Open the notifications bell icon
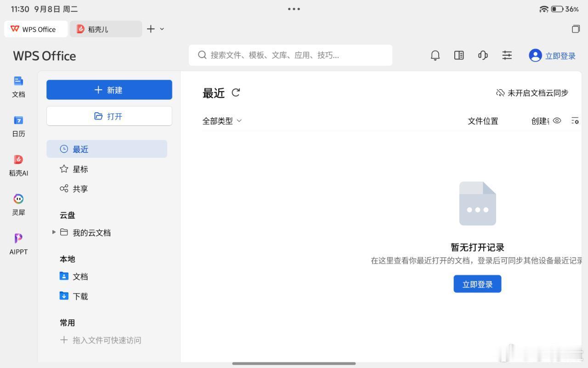588x368 pixels. coord(435,55)
